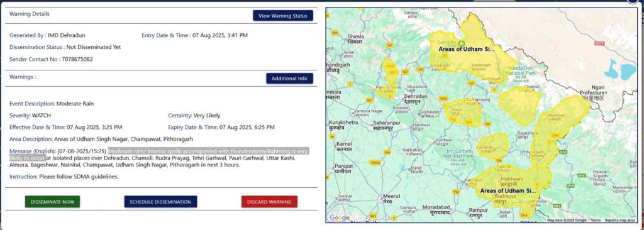This screenshot has height=230, width=644.
Task: Click the green Disseminate Now button
Action: (x=53, y=202)
